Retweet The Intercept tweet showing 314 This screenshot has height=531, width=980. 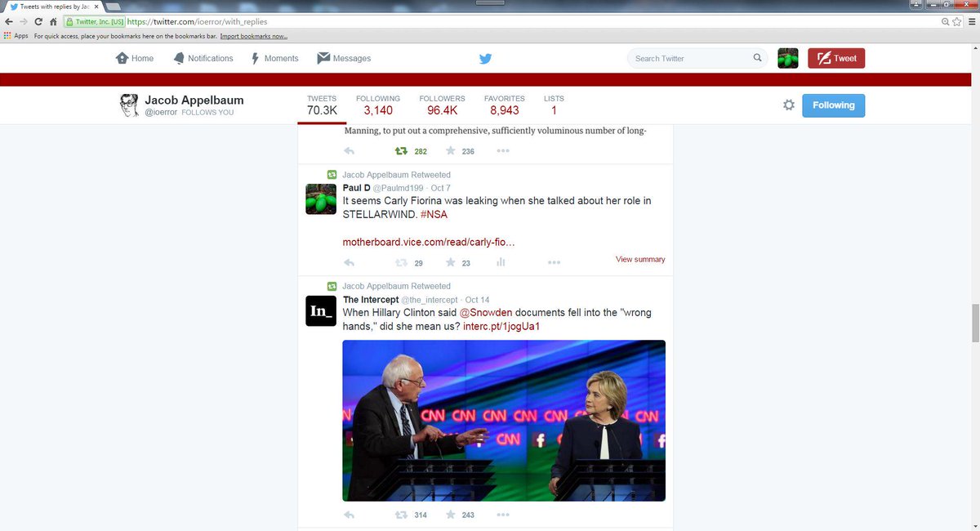(x=401, y=515)
